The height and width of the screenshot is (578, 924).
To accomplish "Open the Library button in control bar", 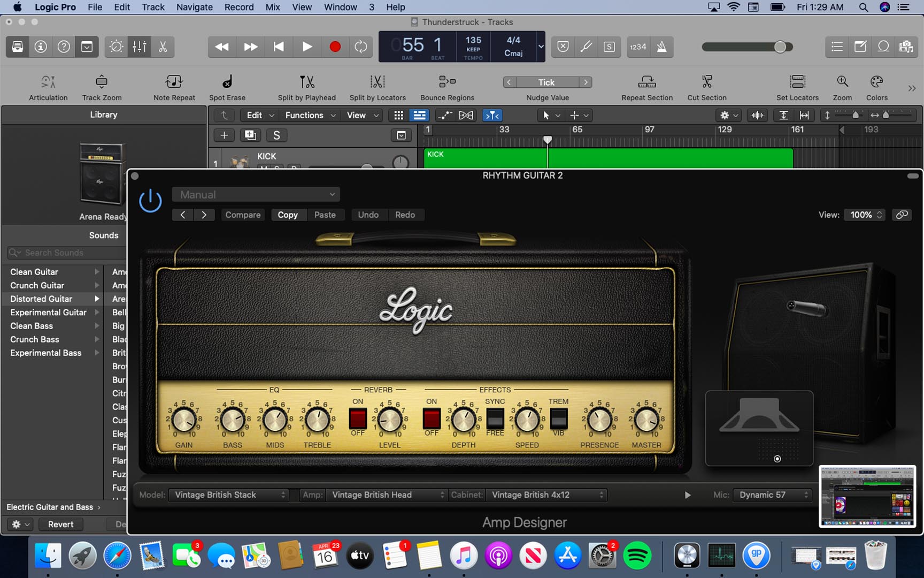I will 18,47.
